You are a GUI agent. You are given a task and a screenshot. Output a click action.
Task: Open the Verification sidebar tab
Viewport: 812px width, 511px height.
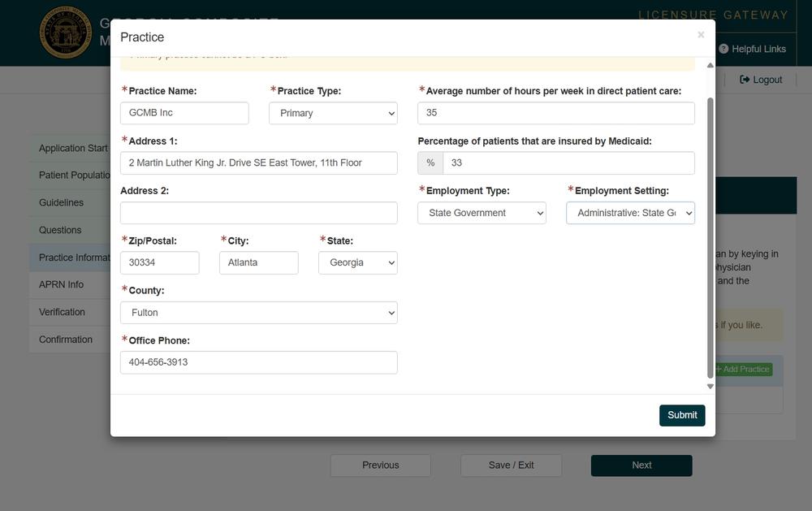(62, 312)
